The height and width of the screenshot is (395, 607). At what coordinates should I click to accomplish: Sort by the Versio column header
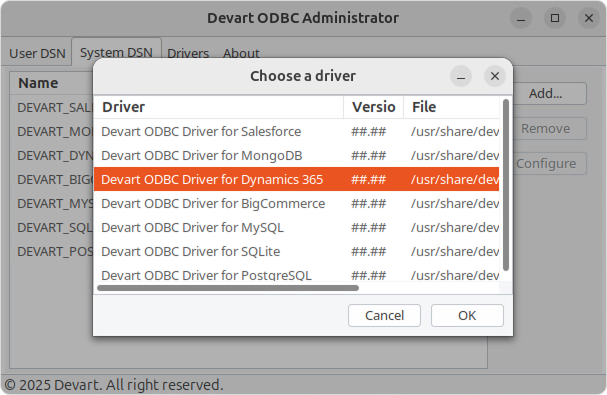[374, 107]
